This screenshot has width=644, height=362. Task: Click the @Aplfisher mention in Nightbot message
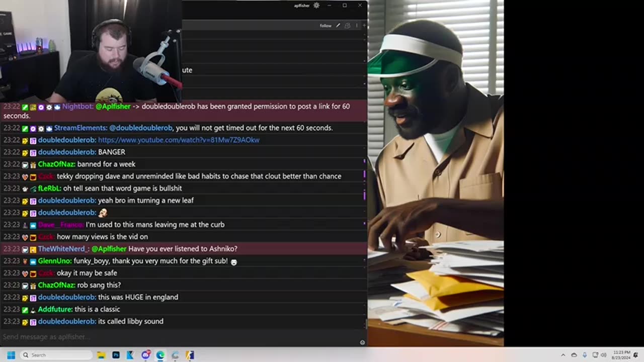tap(113, 107)
